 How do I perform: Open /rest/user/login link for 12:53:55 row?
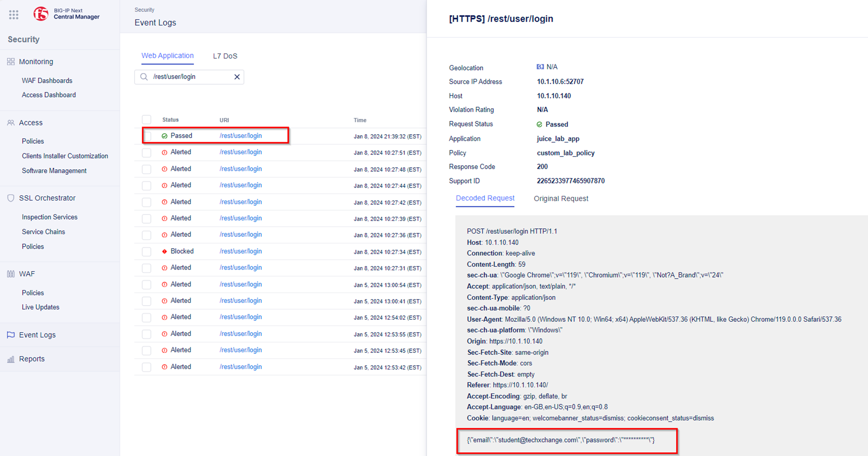[x=241, y=334]
